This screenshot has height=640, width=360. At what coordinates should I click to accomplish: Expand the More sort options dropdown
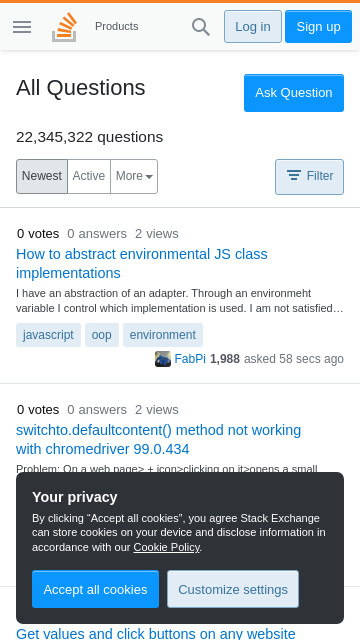(x=134, y=176)
